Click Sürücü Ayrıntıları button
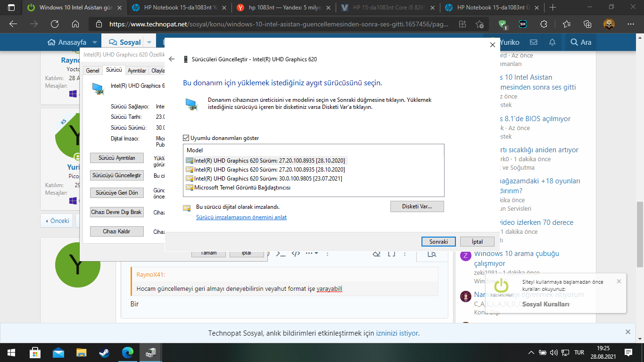 point(117,158)
